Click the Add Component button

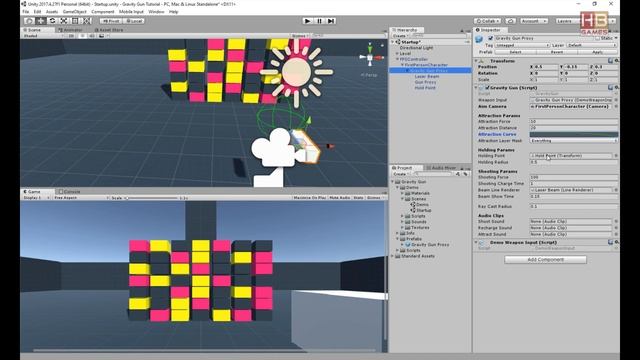pyautogui.click(x=545, y=260)
